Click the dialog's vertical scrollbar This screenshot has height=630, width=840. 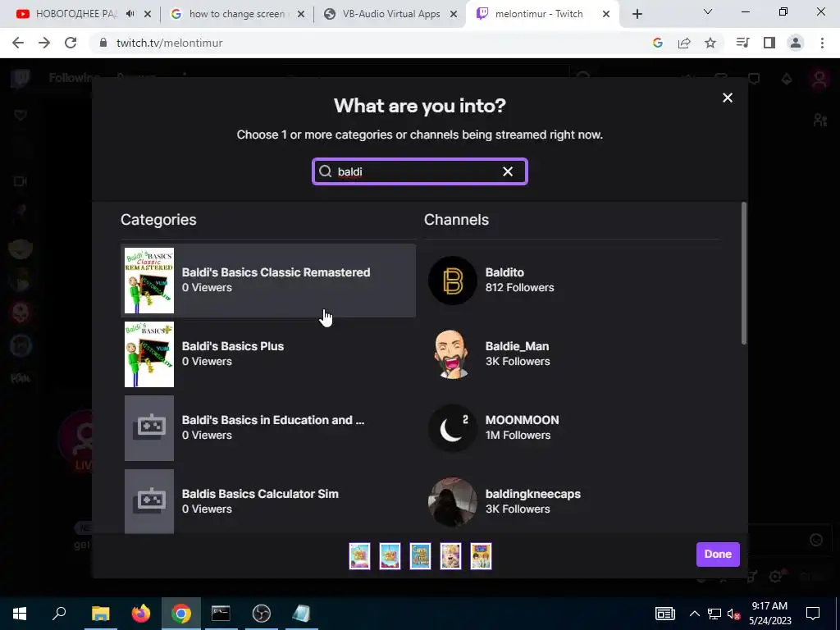(x=743, y=273)
